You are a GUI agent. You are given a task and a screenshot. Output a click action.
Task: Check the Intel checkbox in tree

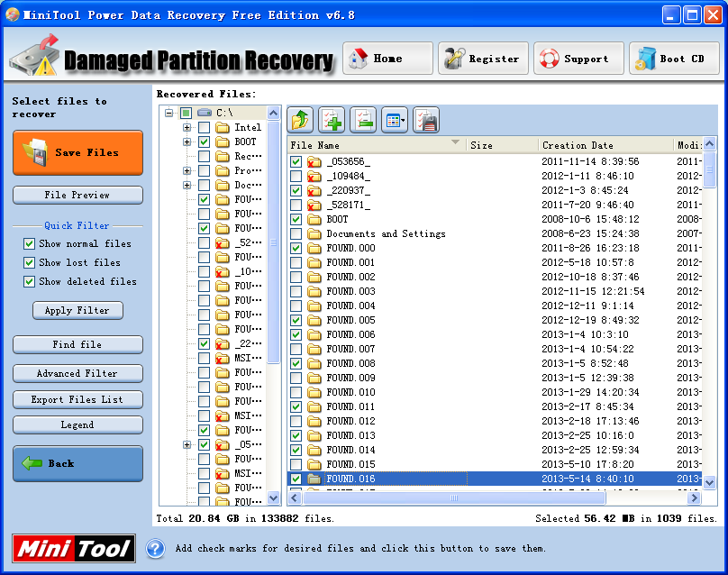point(204,127)
